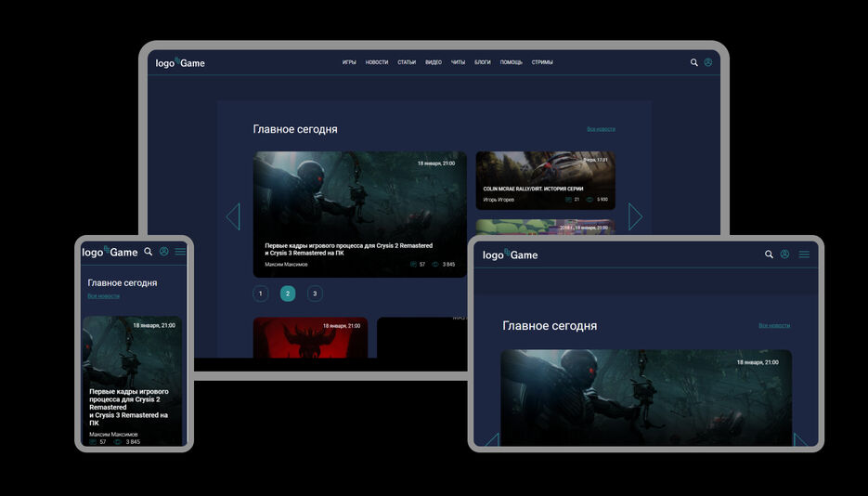Click date on red demon card
Image resolution: width=868 pixels, height=496 pixels.
[342, 326]
